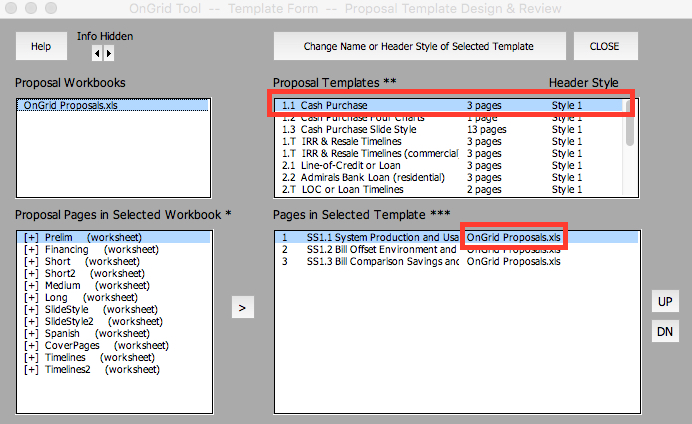Expand the Prelim worksheet entry
Image resolution: width=692 pixels, height=424 pixels.
[x=30, y=237]
